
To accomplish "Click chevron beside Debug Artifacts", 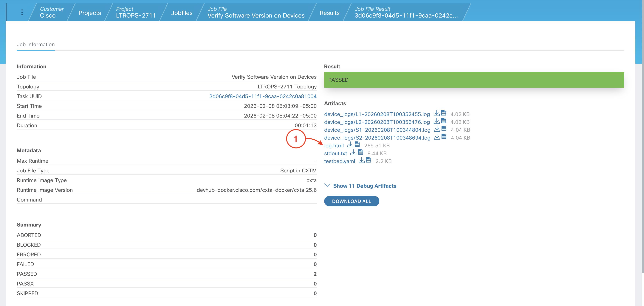I will 327,185.
